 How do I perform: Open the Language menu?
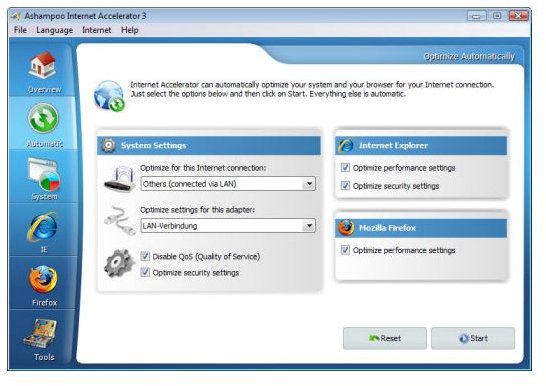55,30
